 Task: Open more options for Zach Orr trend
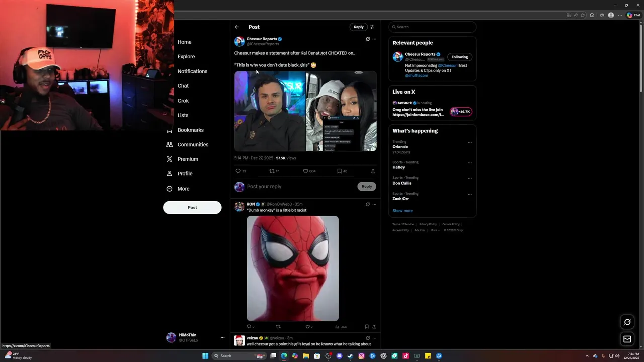(470, 194)
